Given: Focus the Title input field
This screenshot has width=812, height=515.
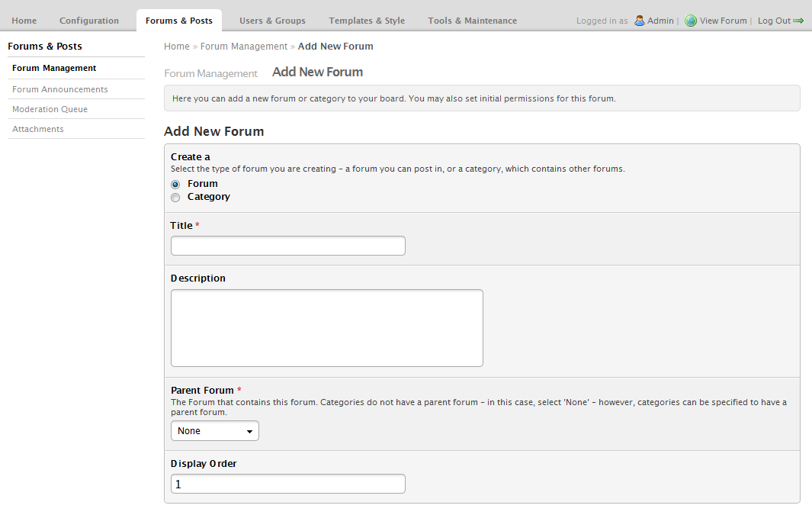Looking at the screenshot, I should (x=288, y=246).
